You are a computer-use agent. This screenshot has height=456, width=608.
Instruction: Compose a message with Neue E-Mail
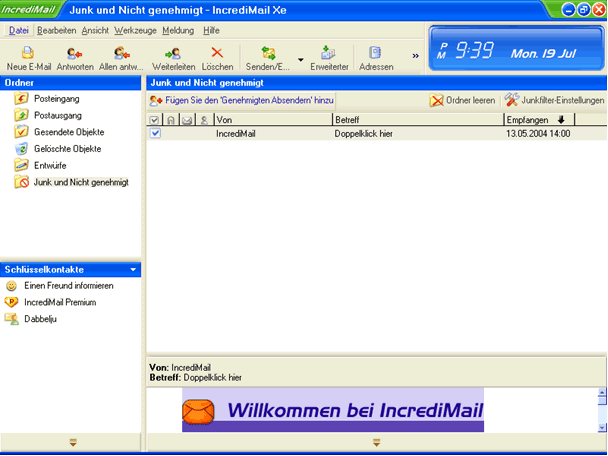click(x=29, y=58)
